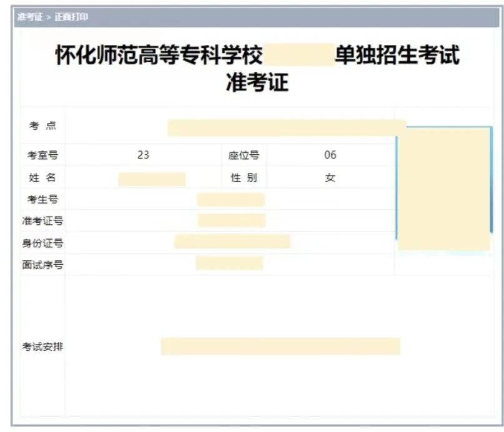Image resolution: width=504 pixels, height=432 pixels.
Task: Select the 身份证号 value field
Action: 232,242
